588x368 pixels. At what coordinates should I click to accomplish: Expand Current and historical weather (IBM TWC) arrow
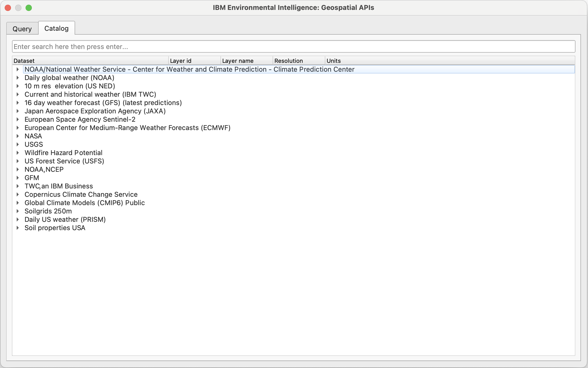pyautogui.click(x=17, y=94)
